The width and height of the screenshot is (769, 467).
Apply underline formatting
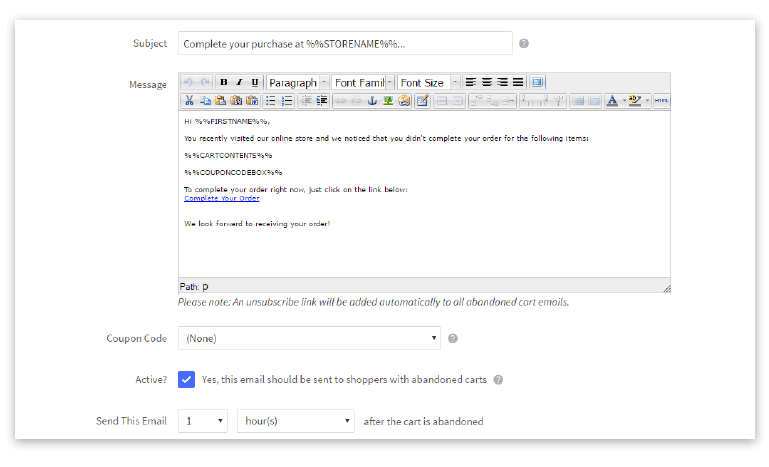255,82
